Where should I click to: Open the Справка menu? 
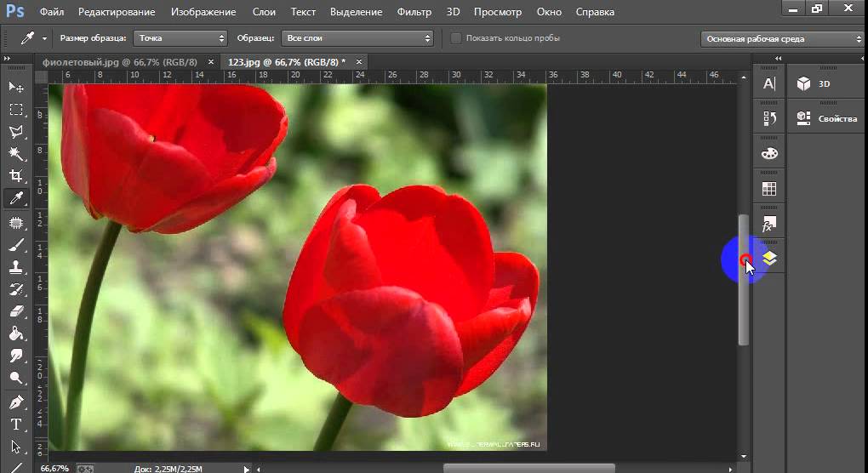pos(595,12)
